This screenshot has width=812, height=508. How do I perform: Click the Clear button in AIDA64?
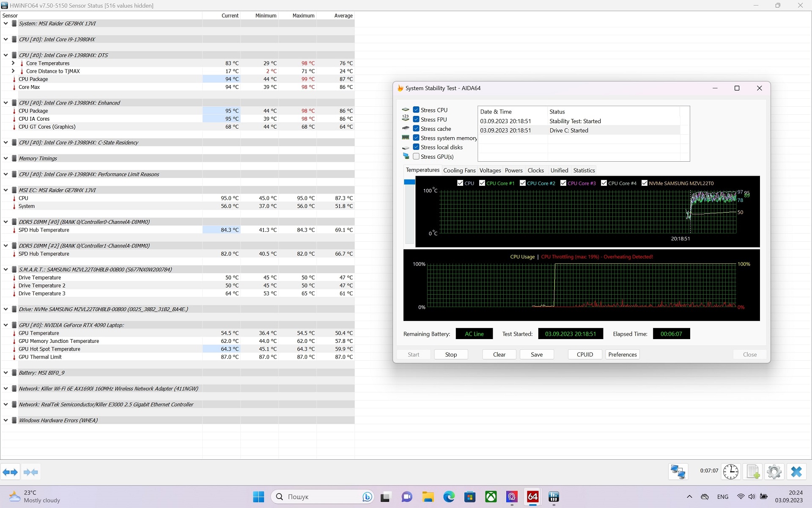pos(499,354)
